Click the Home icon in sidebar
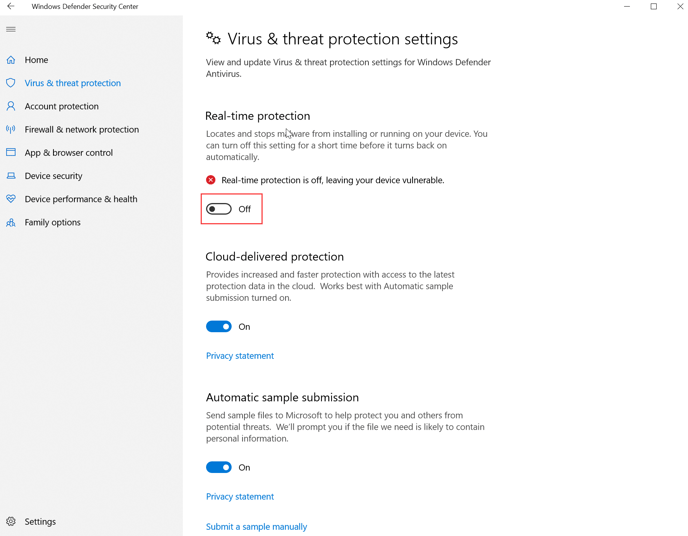Image resolution: width=688 pixels, height=536 pixels. (11, 60)
